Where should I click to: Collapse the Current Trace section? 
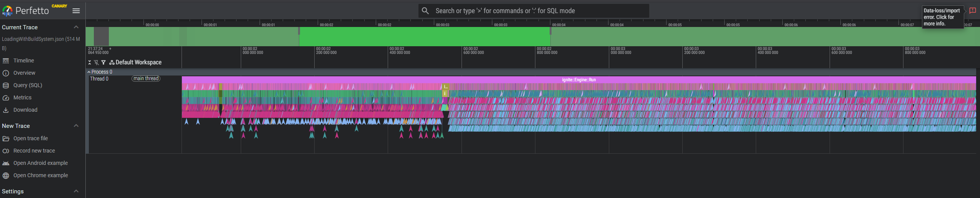coord(76,27)
